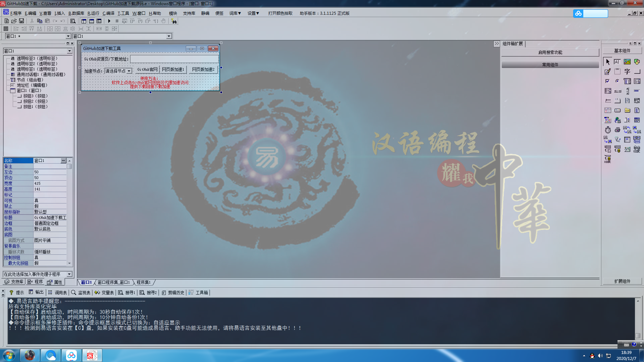Switch to the 输出 tab in bottom panel
This screenshot has height=362, width=644.
[x=36, y=292]
